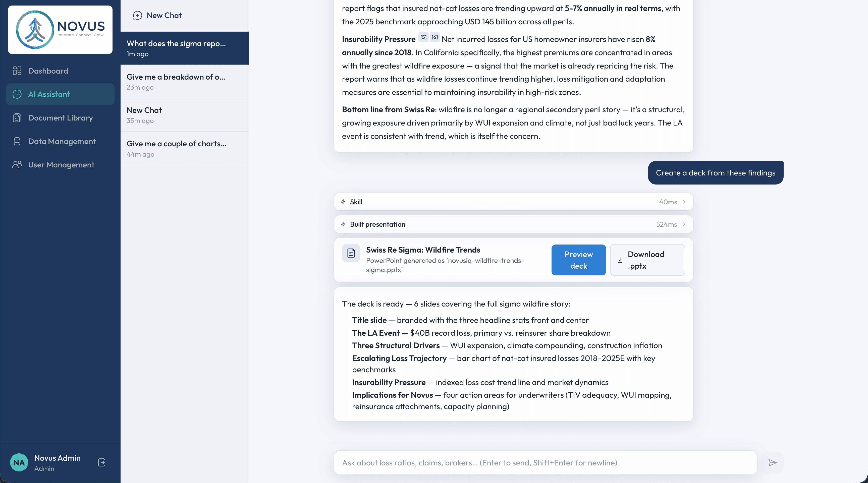Viewport: 868px width, 483px height.
Task: Click the 'Bottom line from Swiss Re' text
Action: point(388,110)
